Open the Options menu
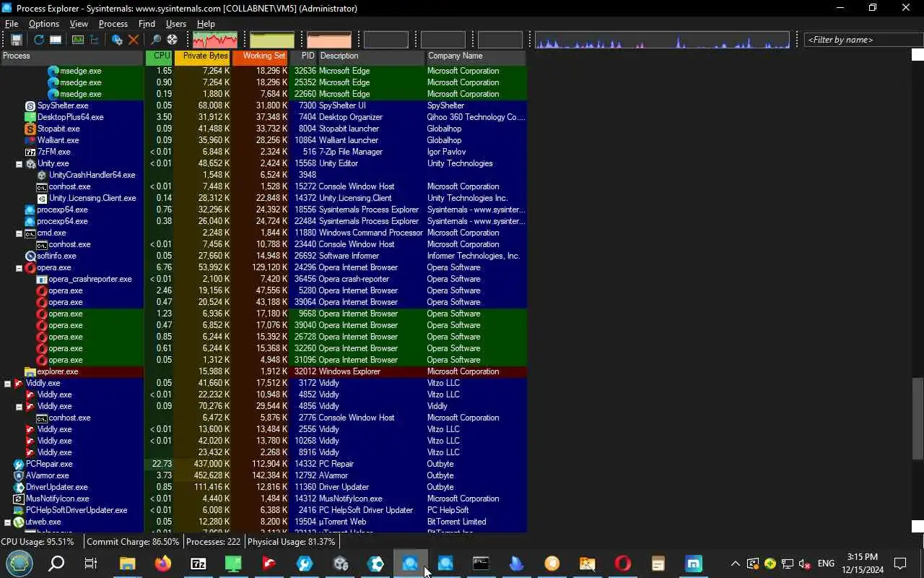 pos(44,24)
